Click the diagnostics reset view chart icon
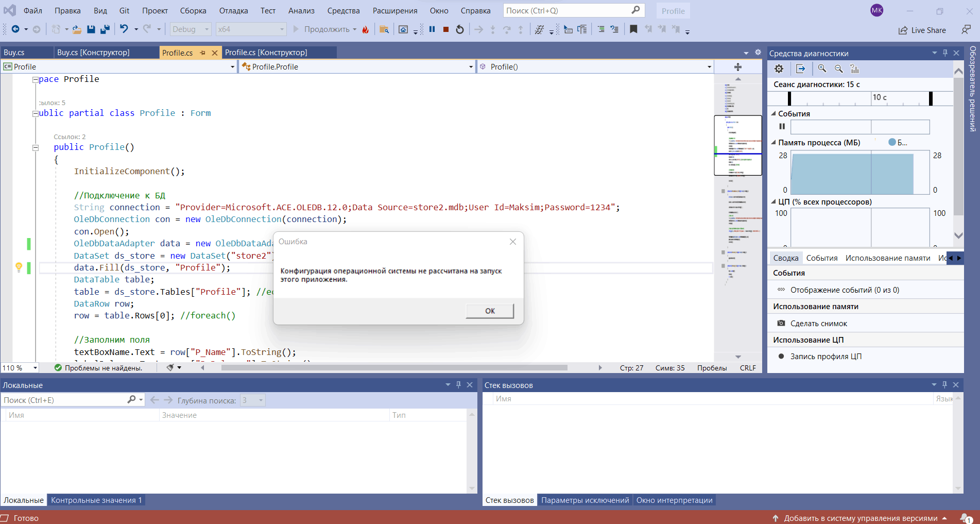Viewport: 980px width, 524px height. click(855, 69)
